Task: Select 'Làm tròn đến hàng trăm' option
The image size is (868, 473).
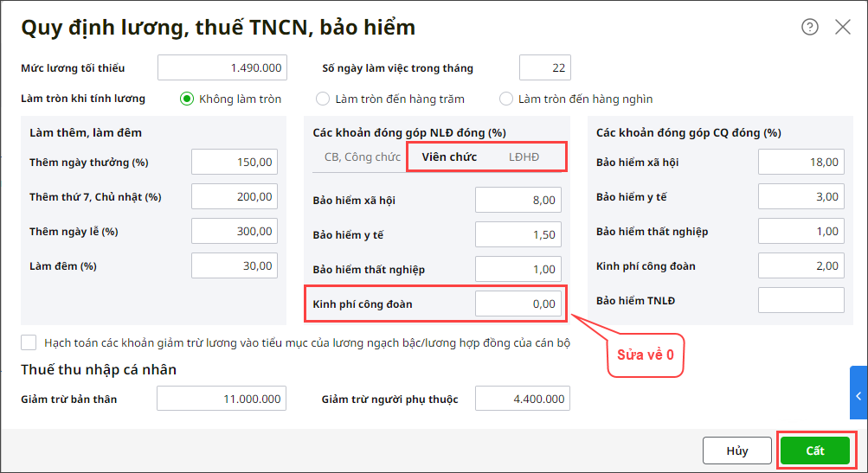Action: coord(323,99)
